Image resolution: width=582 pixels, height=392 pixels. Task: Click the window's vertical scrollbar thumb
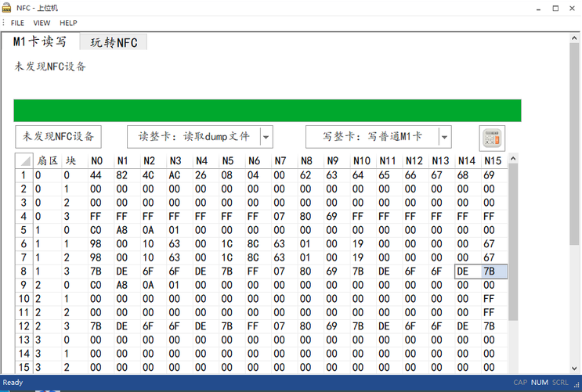(x=574, y=144)
